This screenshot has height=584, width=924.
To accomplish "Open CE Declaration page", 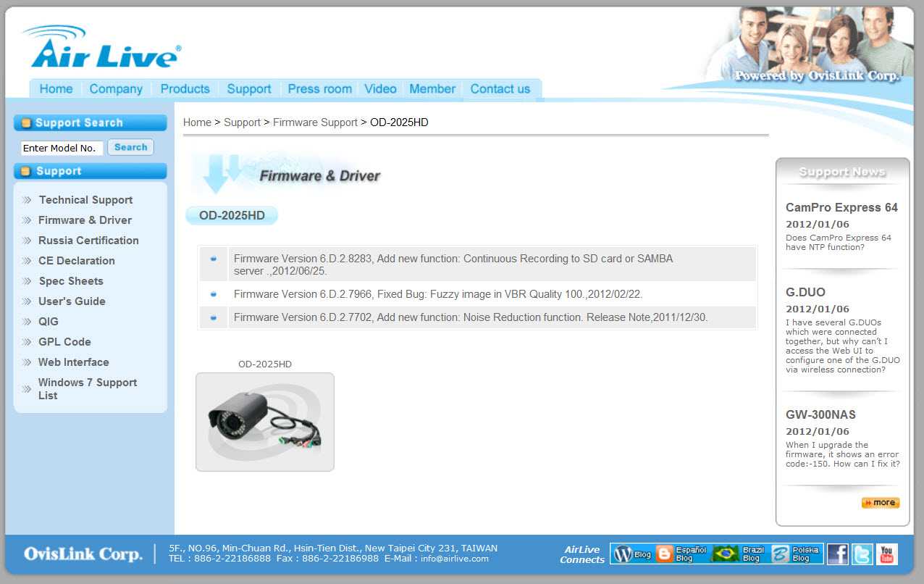I will 77,261.
